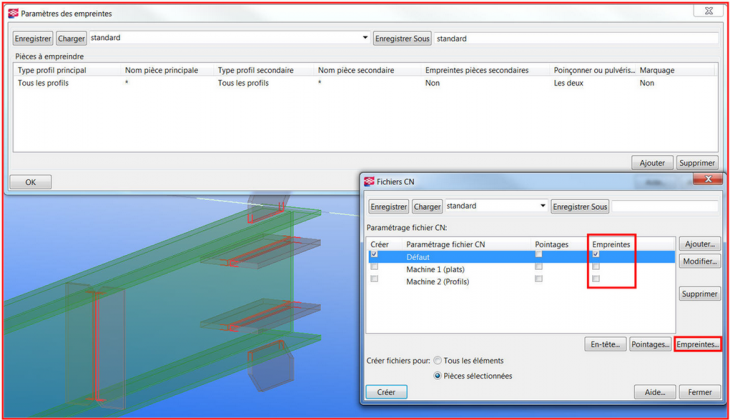
Task: Select Tous les éléments radio button
Action: pyautogui.click(x=438, y=360)
